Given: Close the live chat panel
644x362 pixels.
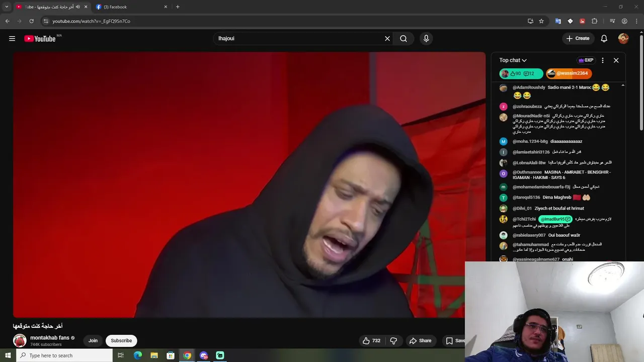Looking at the screenshot, I should [616, 60].
